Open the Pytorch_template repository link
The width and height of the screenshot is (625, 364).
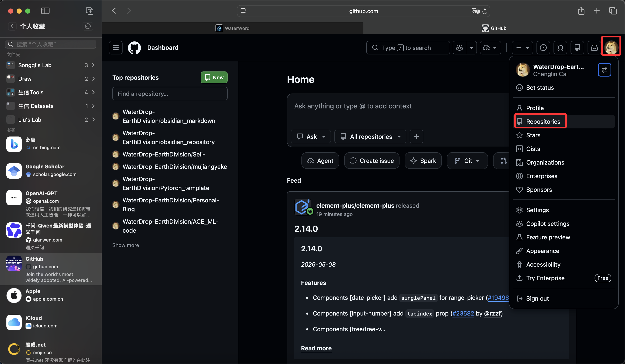click(x=166, y=183)
